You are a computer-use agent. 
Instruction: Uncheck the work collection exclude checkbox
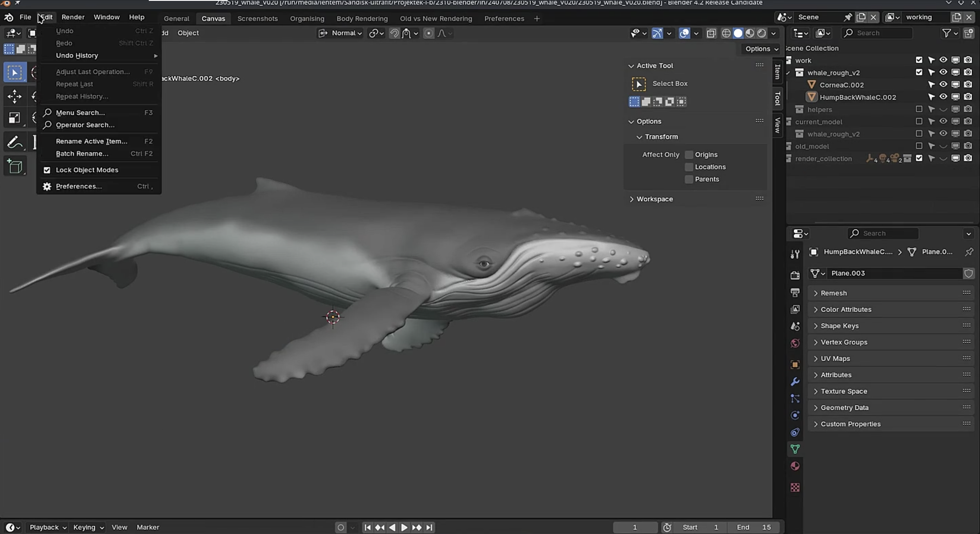click(919, 60)
